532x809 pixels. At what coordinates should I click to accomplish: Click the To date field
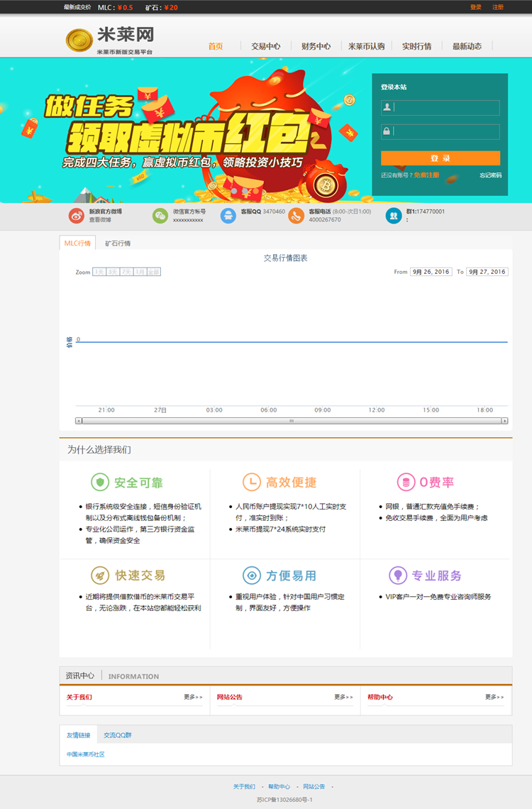[487, 272]
